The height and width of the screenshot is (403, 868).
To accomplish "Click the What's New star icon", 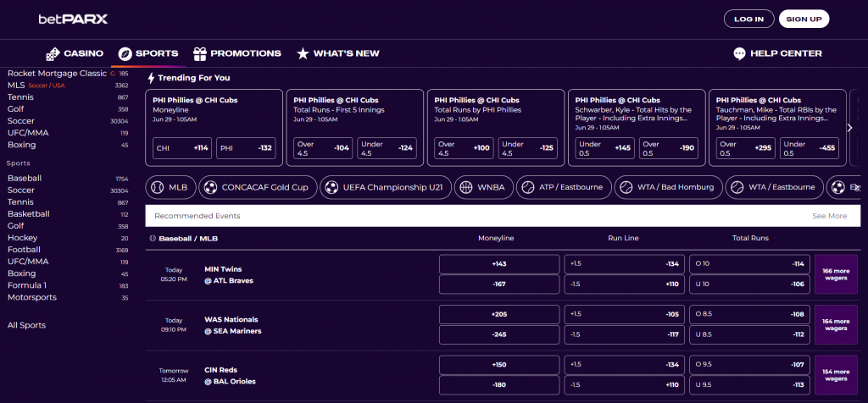I will click(303, 53).
